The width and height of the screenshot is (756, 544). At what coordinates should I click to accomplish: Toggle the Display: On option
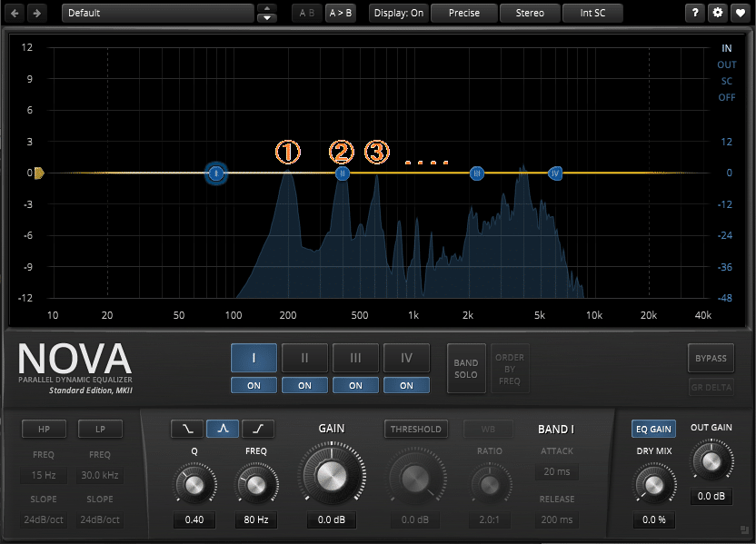(399, 13)
